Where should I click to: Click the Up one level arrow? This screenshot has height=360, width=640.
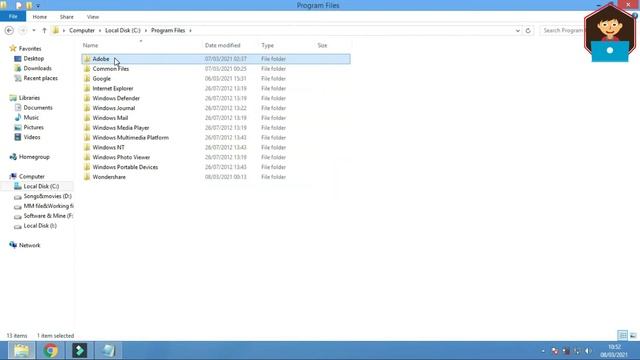(44, 31)
